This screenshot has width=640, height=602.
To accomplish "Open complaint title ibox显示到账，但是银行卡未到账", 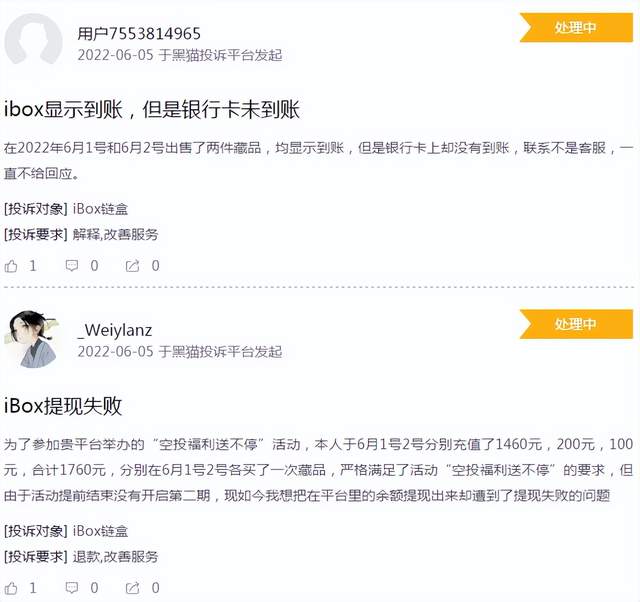I will 152,109.
